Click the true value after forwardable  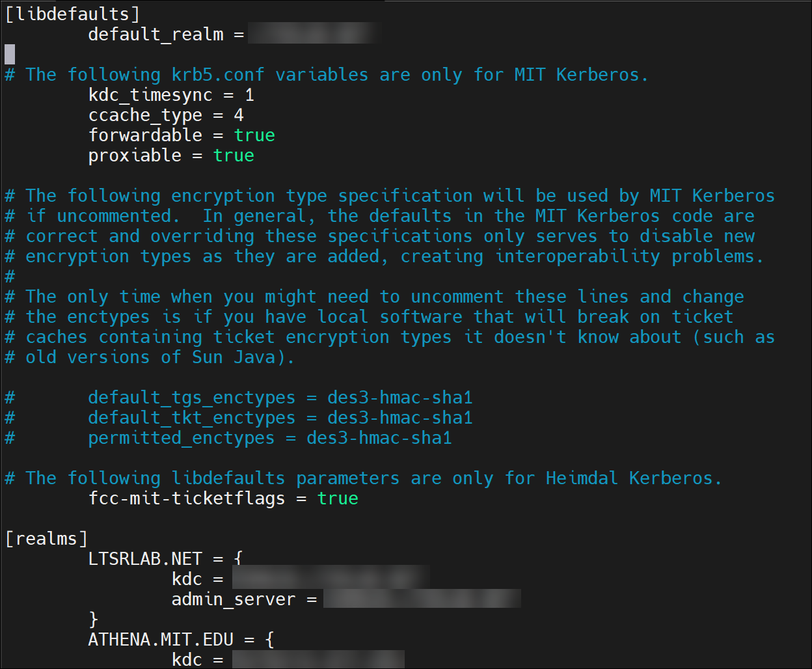pyautogui.click(x=254, y=135)
